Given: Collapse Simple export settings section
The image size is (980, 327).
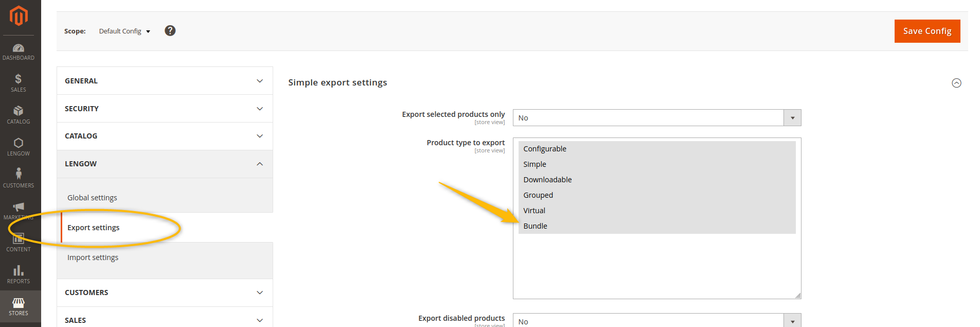Looking at the screenshot, I should (x=956, y=83).
